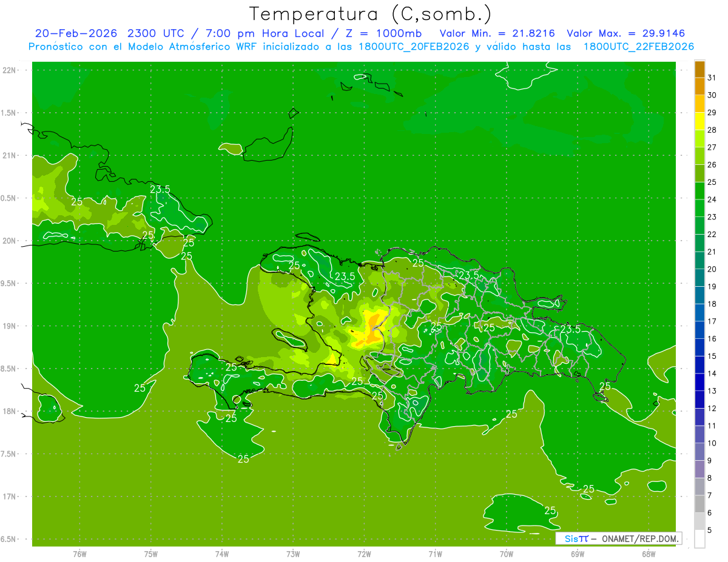
Task: Pick legend color band between 25 and 26
Action: pos(699,173)
